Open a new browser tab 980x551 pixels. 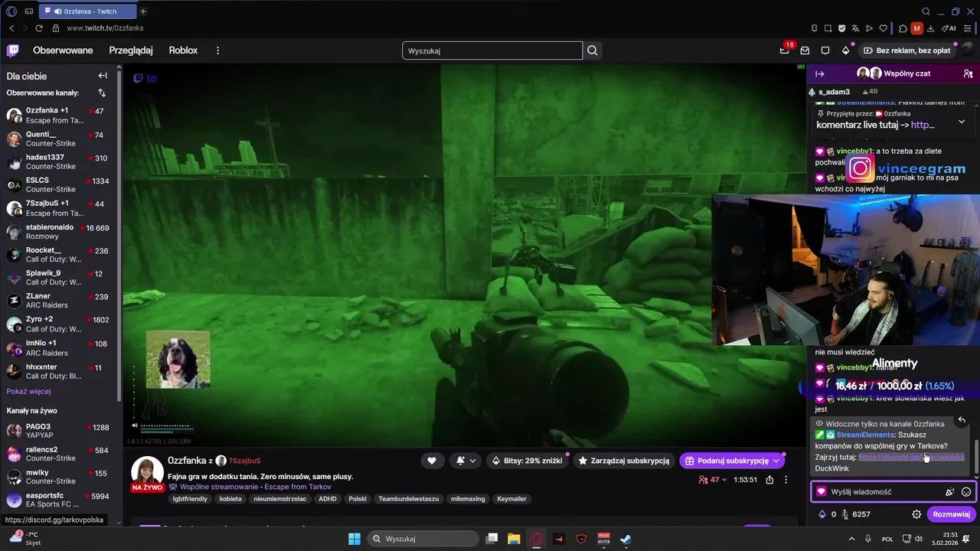pyautogui.click(x=143, y=11)
